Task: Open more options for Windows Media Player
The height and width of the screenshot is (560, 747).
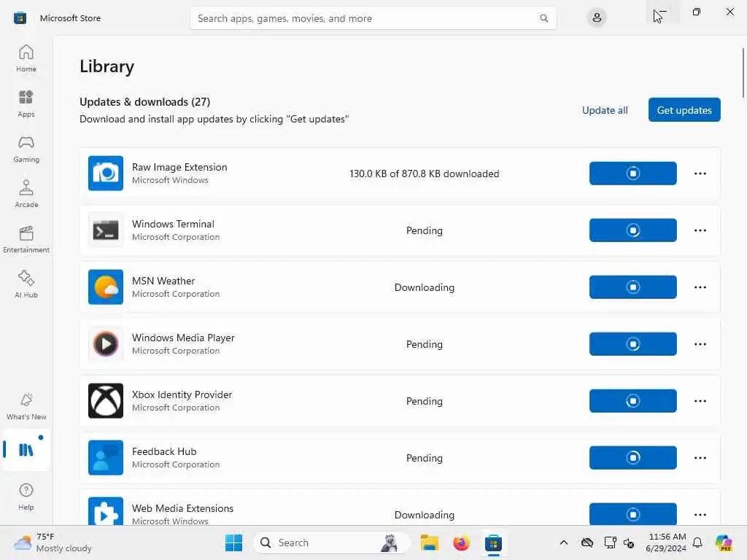Action: click(x=700, y=344)
